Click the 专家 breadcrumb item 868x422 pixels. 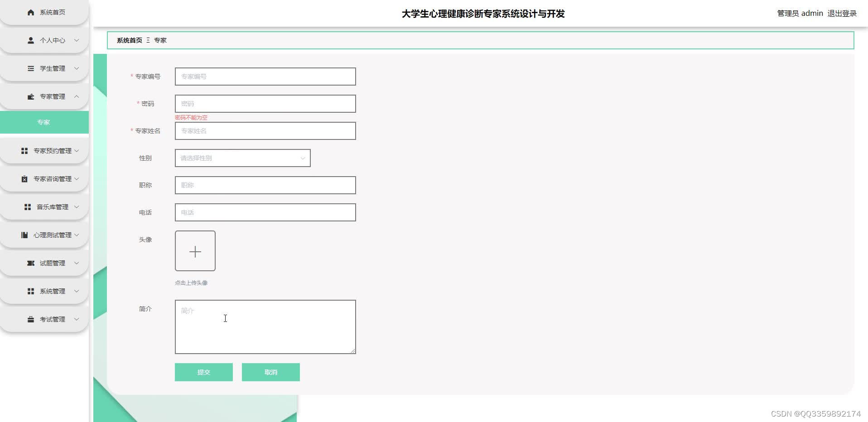[x=160, y=40]
